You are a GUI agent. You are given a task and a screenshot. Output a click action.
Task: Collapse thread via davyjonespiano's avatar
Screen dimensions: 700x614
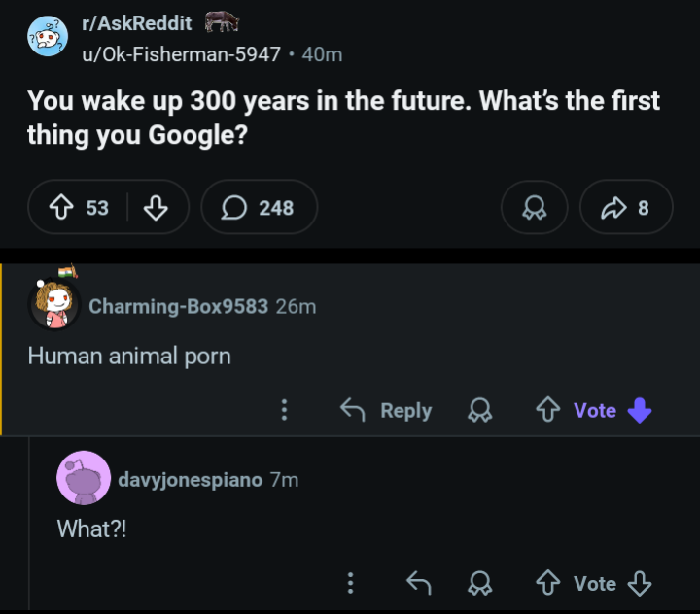pos(84,478)
